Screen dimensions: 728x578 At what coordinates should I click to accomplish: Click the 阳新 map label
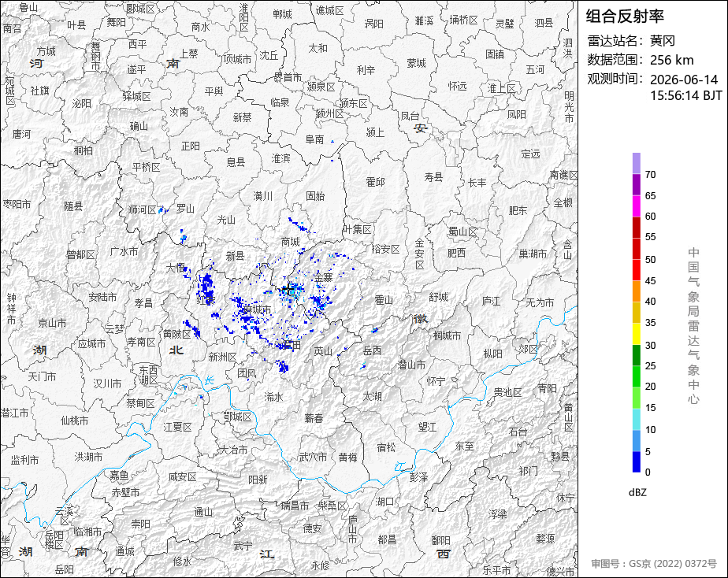coord(258,480)
